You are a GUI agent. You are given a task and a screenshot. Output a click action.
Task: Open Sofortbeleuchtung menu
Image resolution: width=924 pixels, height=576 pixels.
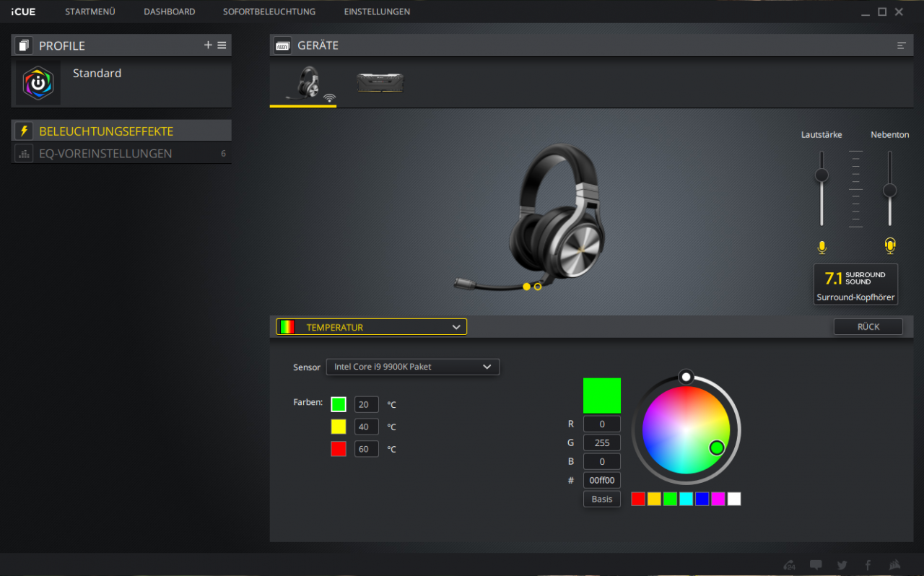[269, 12]
